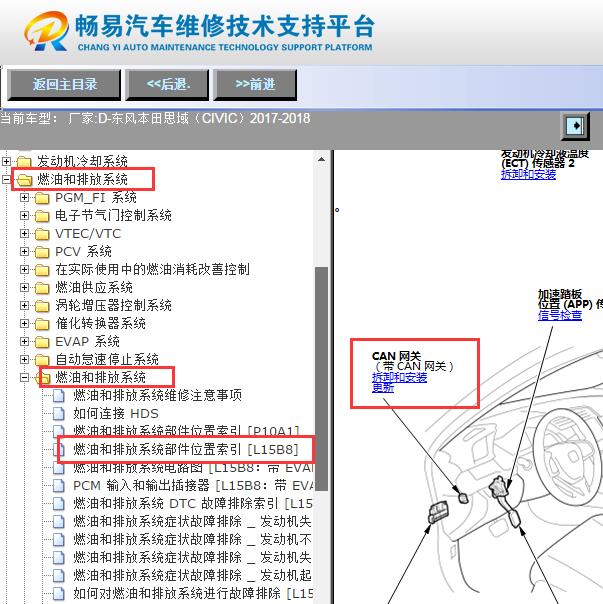Click document icon of 如何连接 HDS
The height and width of the screenshot is (604, 603).
[59, 414]
